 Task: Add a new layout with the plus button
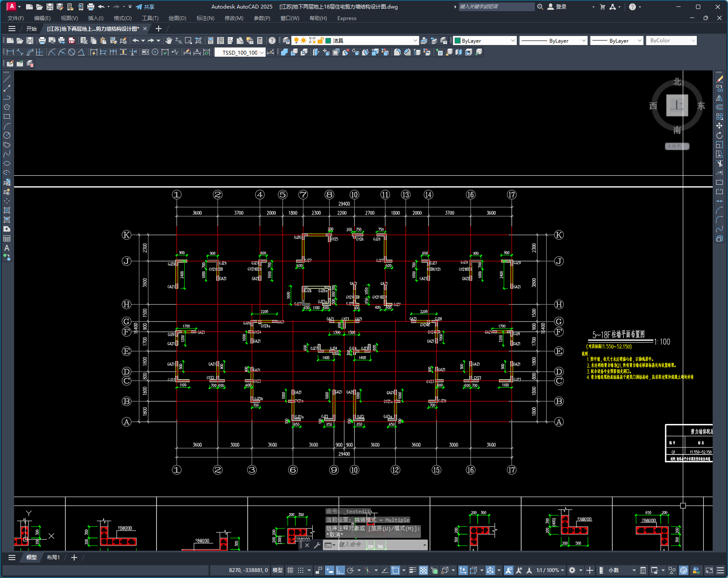(74, 558)
